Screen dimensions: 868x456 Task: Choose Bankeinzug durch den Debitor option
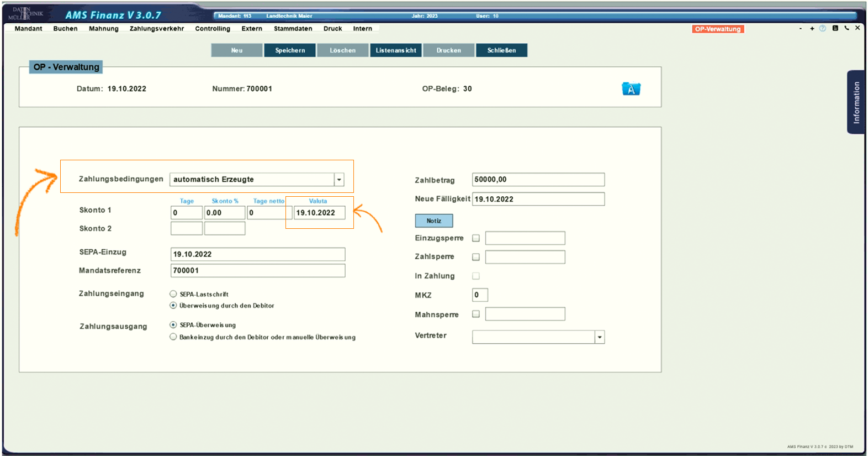coord(173,337)
